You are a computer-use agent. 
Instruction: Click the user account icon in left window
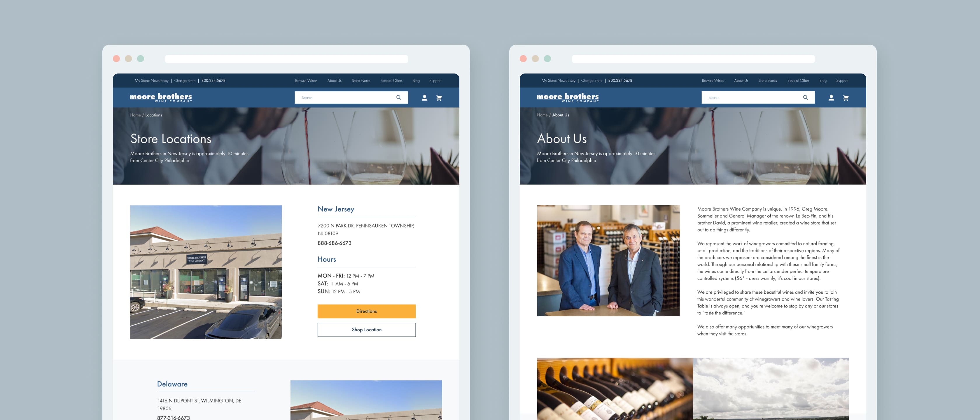point(424,98)
